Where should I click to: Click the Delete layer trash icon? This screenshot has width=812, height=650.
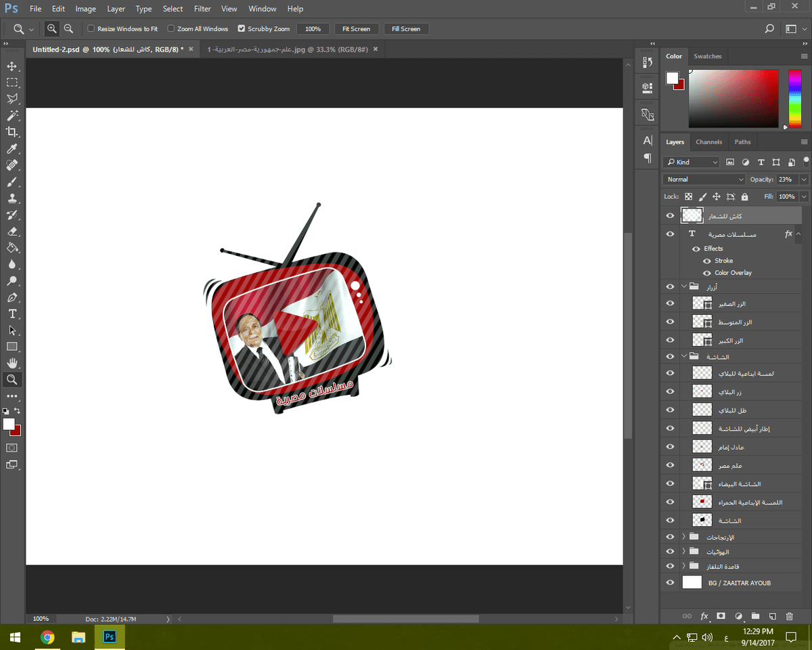pyautogui.click(x=789, y=616)
